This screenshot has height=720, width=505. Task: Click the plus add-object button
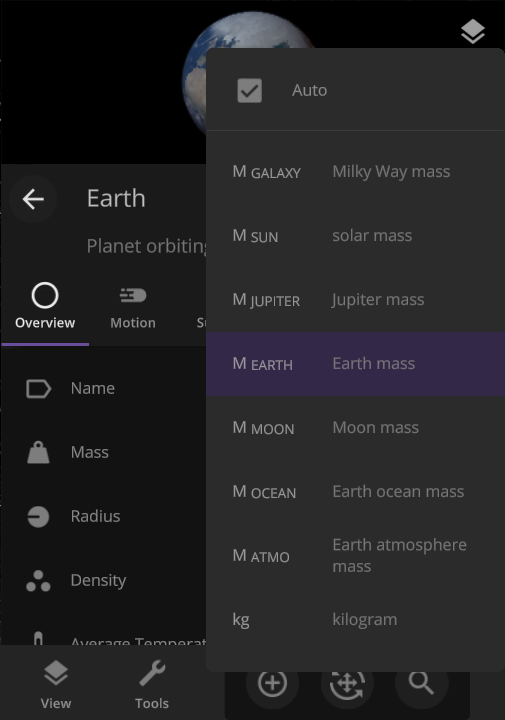(x=273, y=683)
